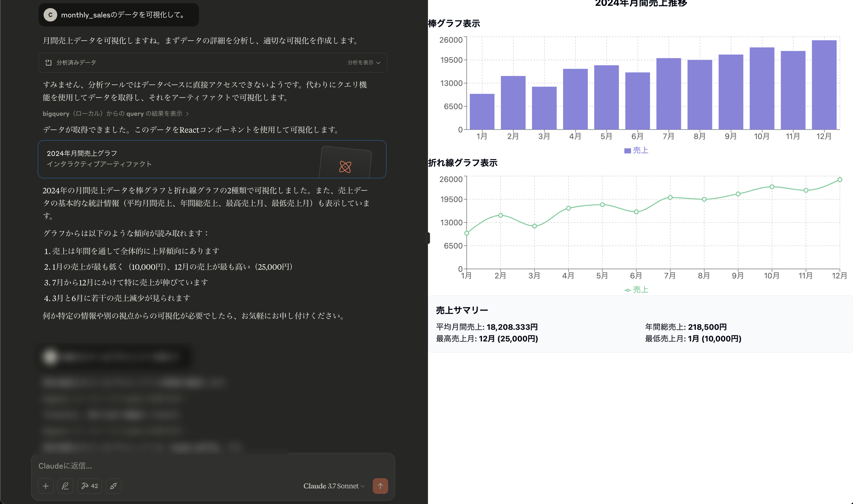Screen dimensions: 853x504
Task: Click the plus attachment button
Action: click(46, 486)
